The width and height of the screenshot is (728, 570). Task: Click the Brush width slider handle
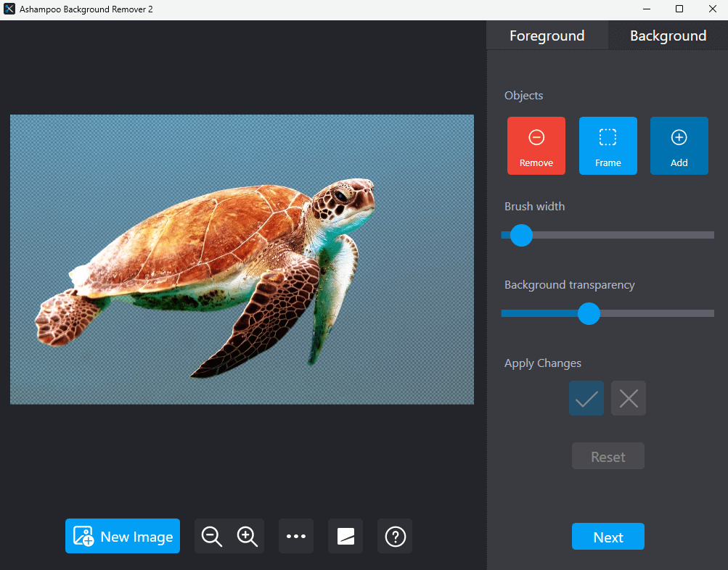(x=521, y=235)
